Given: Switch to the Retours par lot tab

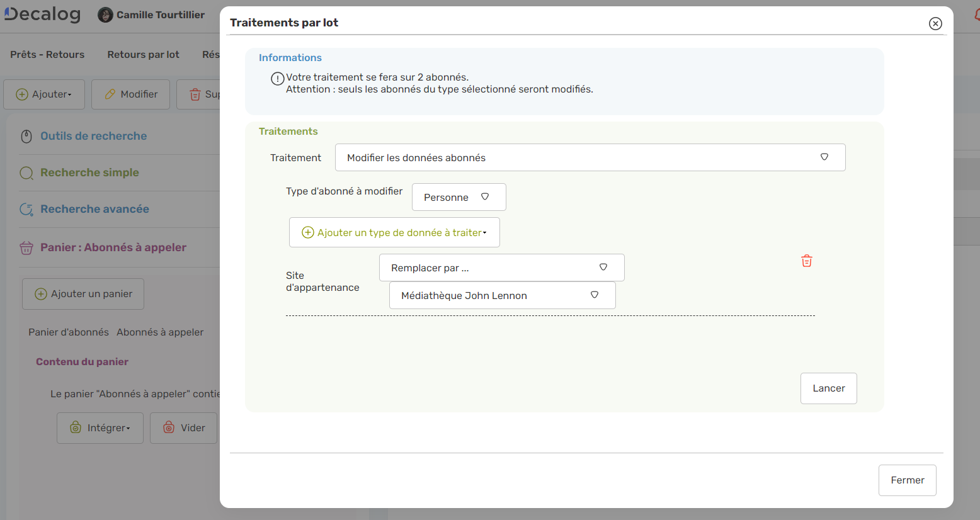Looking at the screenshot, I should tap(143, 54).
